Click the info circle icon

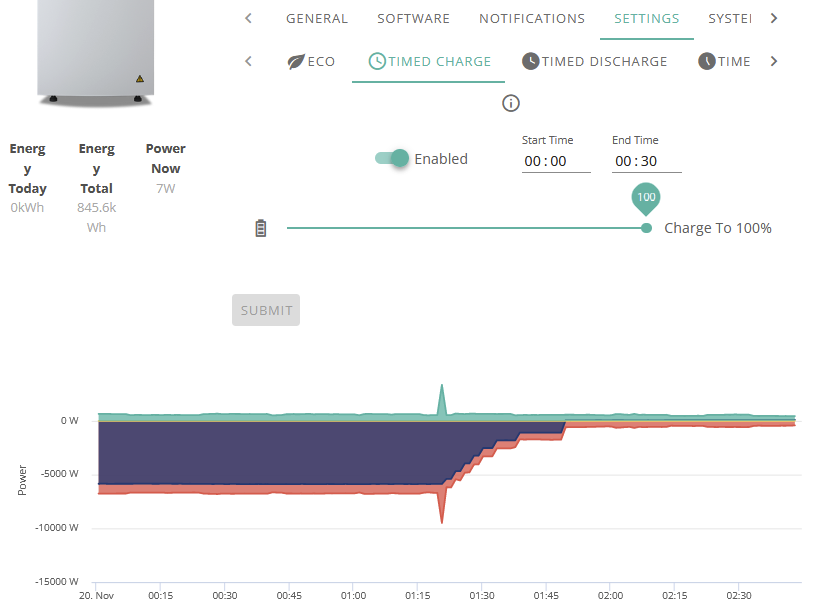pos(511,103)
